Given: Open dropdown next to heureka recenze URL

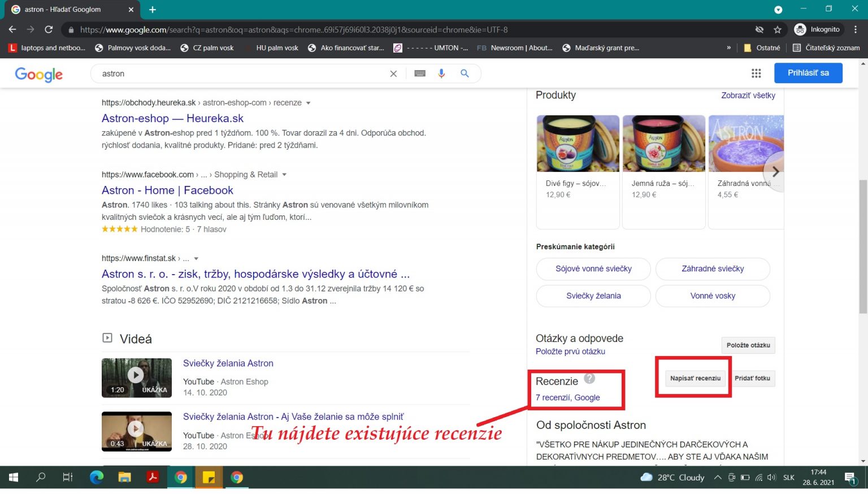Looking at the screenshot, I should click(308, 103).
